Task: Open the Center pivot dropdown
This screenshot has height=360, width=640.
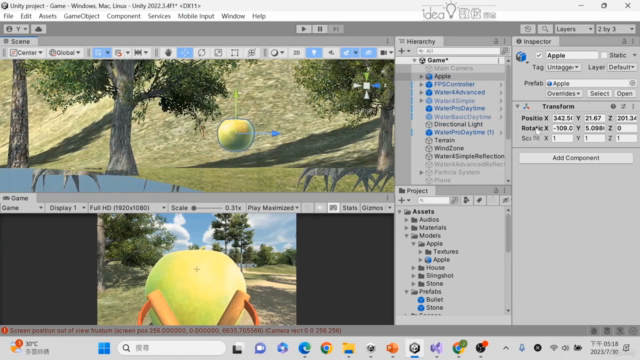Action: (26, 53)
